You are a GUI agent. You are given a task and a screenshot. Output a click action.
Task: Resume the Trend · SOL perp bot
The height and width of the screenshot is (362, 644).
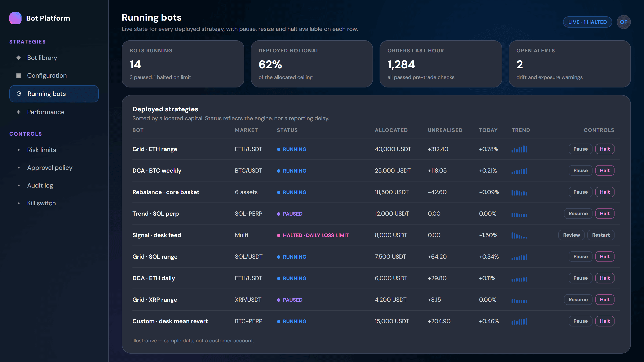(x=578, y=213)
